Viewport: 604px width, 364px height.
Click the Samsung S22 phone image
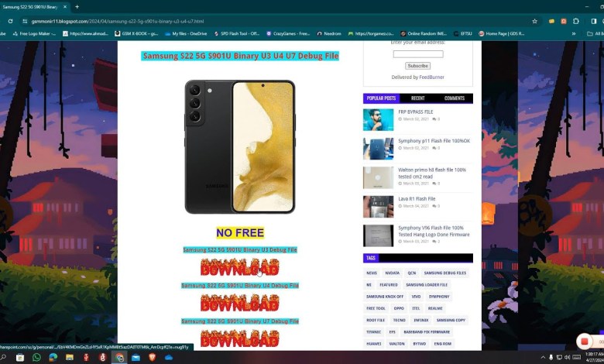click(239, 146)
